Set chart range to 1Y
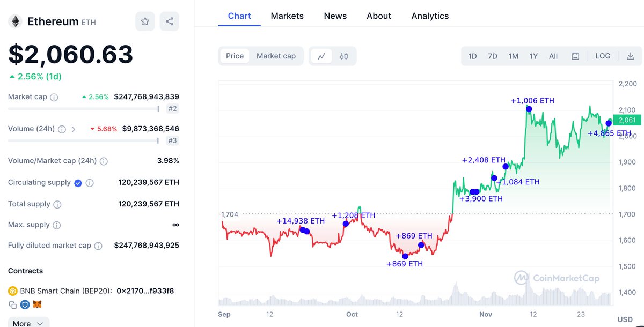Screen dimensions: 644x327 [x=533, y=56]
